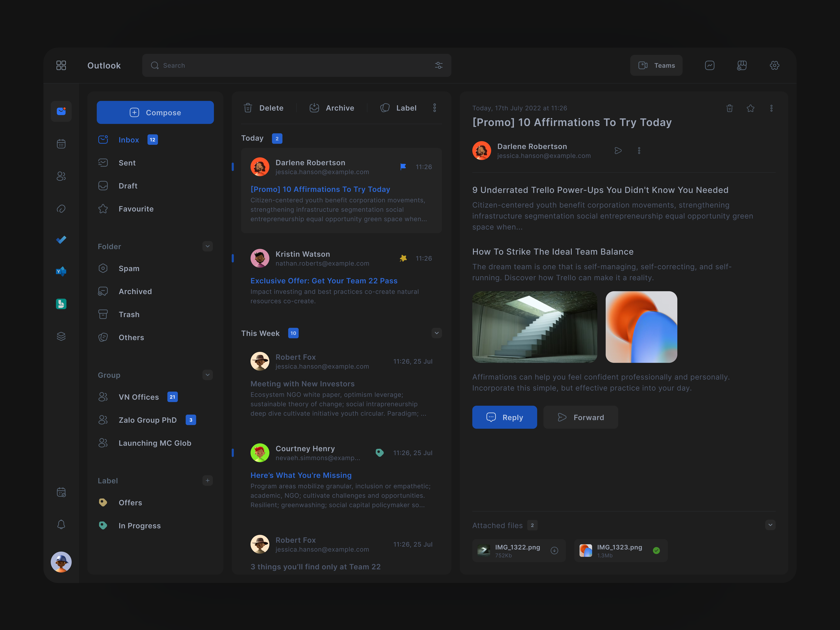
Task: Open Yammer app in sidebar
Action: click(61, 271)
